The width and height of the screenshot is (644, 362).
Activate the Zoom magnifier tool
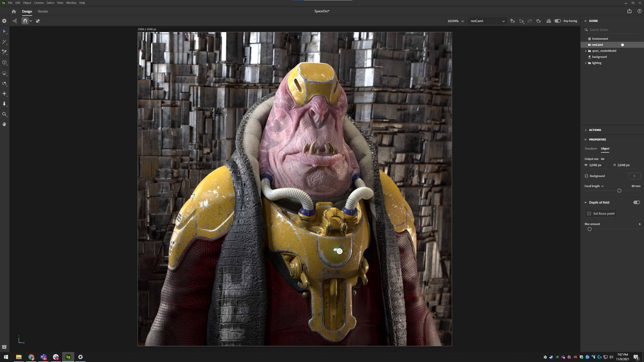tap(4, 114)
